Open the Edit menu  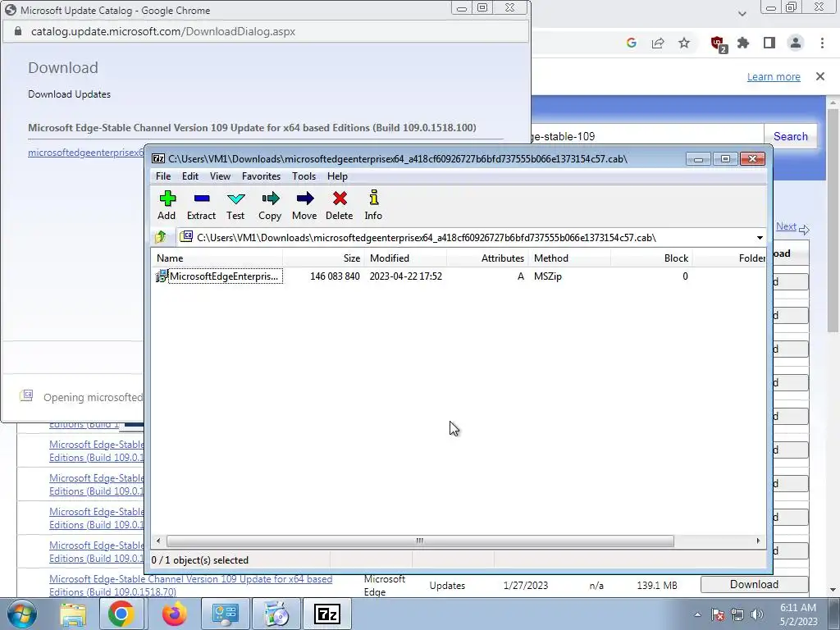click(x=190, y=176)
